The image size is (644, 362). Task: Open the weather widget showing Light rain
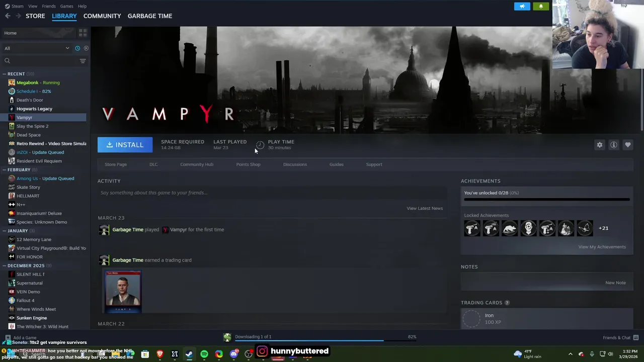coord(528,354)
